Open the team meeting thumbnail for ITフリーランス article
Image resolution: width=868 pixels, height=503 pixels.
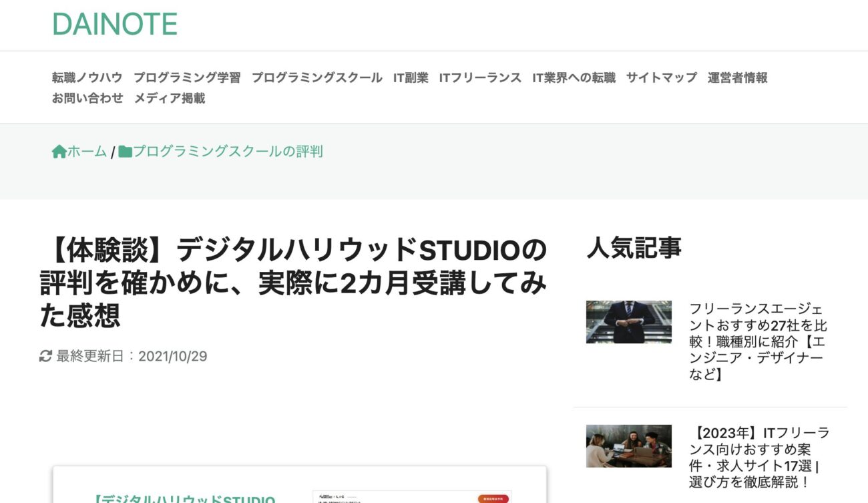628,446
